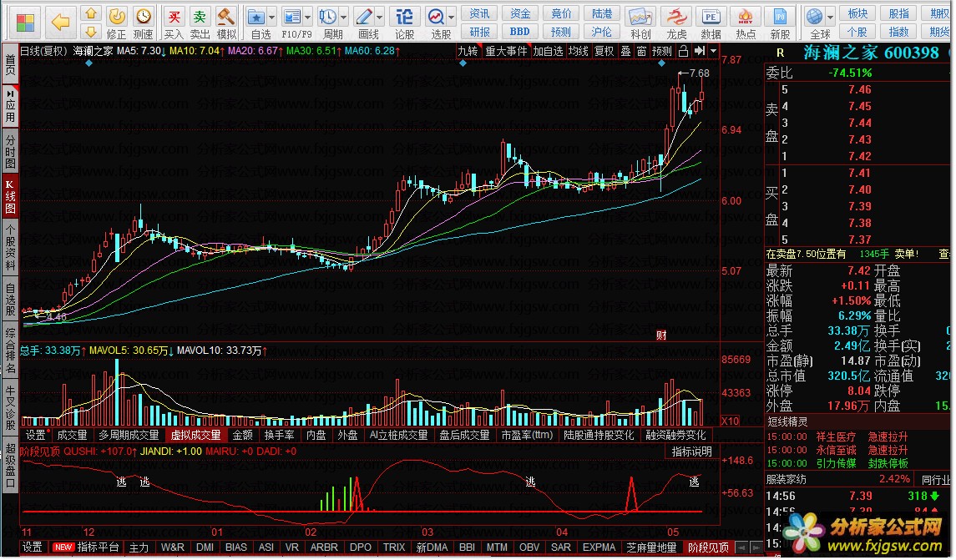Open the 自选 watchlist star folder icon
Image resolution: width=956 pixels, height=560 pixels.
point(256,23)
